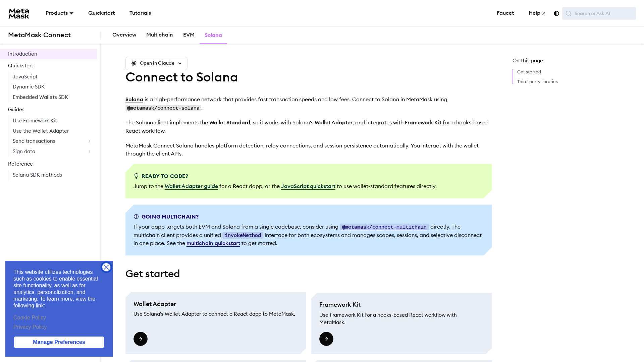Open the Faucet link
The width and height of the screenshot is (644, 362).
pos(505,13)
